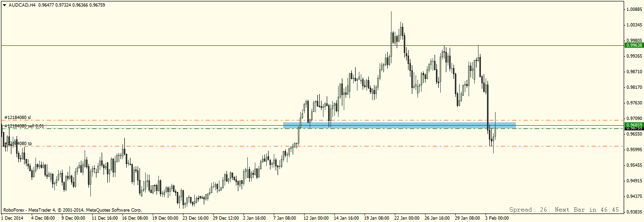Click the 19 Jan 08:00 time label
This screenshot has height=222, width=644.
pos(377,218)
